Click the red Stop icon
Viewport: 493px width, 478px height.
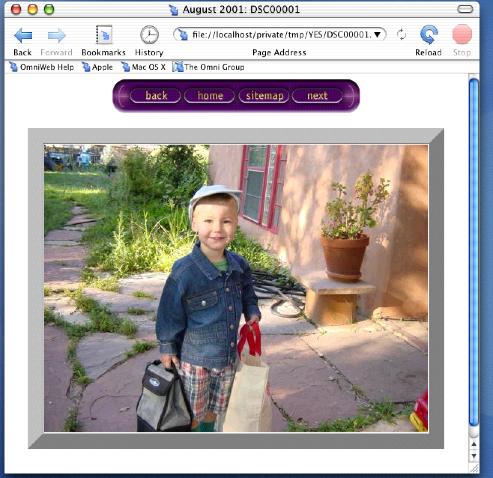point(462,34)
